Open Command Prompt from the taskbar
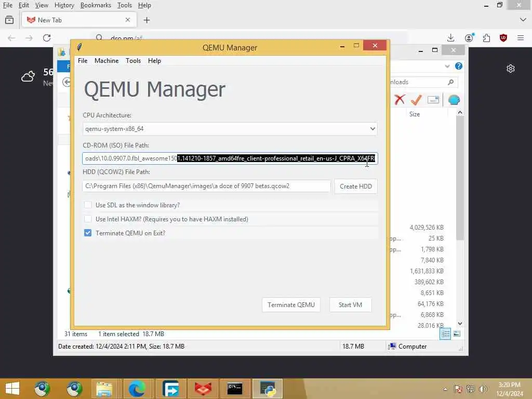 click(x=235, y=389)
